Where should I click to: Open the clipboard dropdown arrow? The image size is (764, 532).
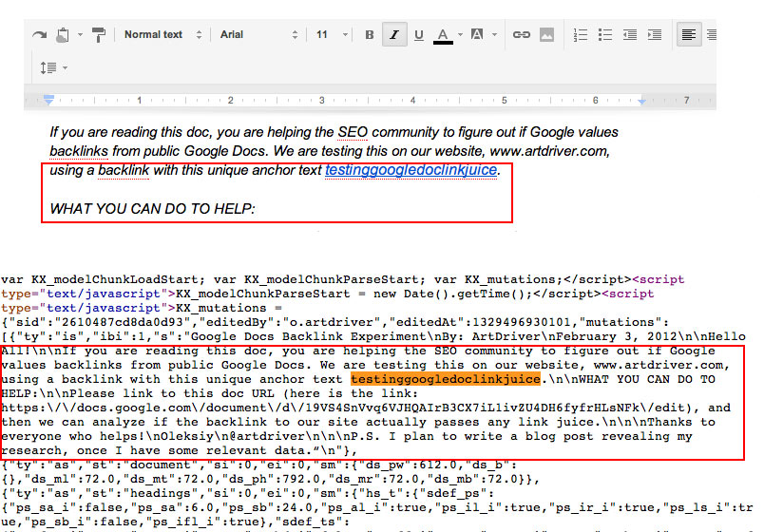coord(80,34)
